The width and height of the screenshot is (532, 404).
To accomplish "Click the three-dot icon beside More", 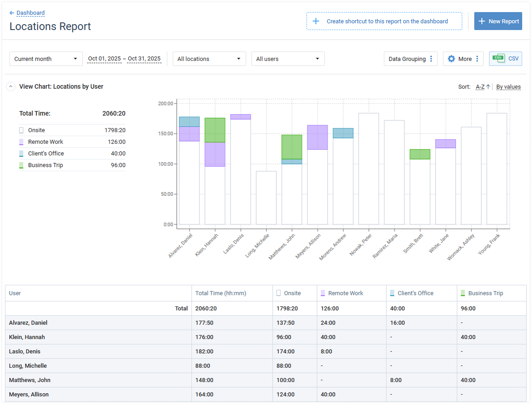I will pos(477,59).
